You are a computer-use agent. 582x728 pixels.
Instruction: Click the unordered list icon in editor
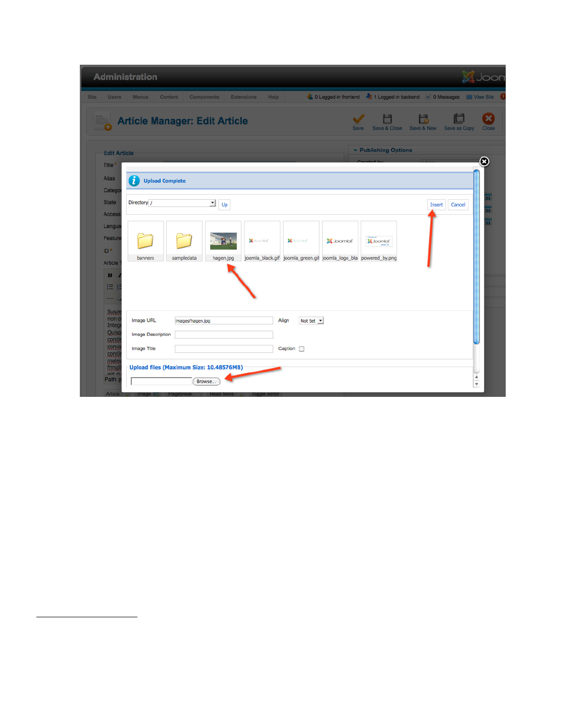pyautogui.click(x=110, y=287)
